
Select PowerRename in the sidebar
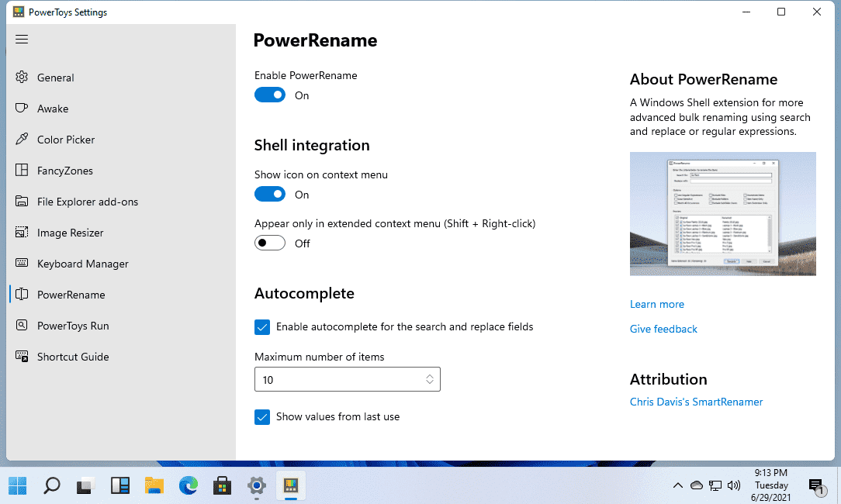pyautogui.click(x=71, y=295)
